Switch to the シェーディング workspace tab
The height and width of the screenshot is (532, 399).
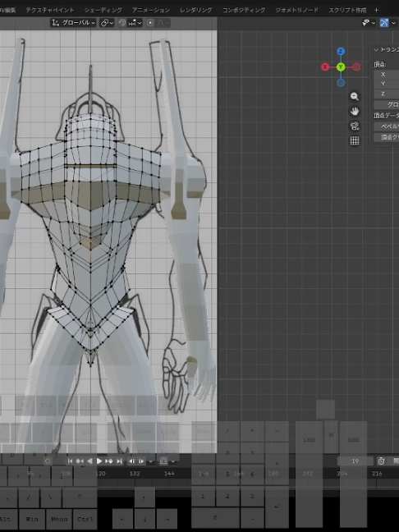click(103, 10)
